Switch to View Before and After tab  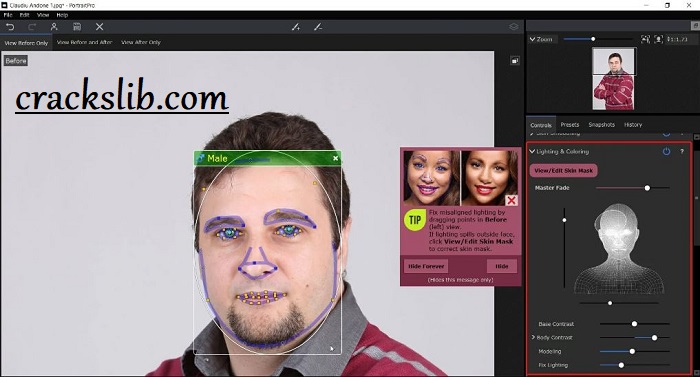tap(84, 42)
